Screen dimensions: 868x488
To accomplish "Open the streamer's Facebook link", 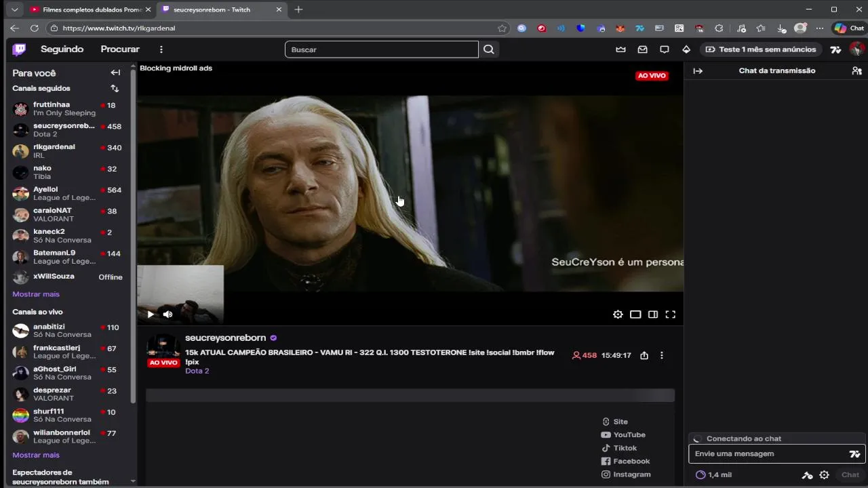I will [625, 462].
